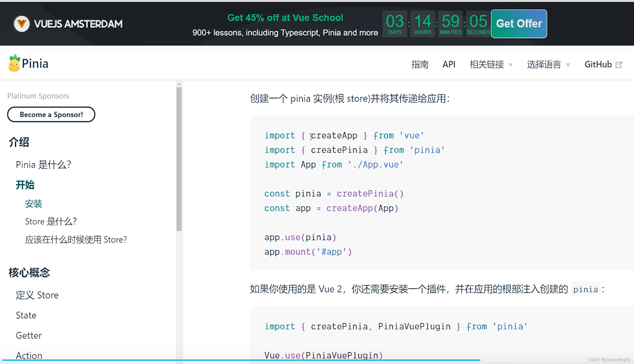Viewport: 634px width, 364px height.
Task: Click the countdown HOURS box
Action: click(423, 24)
